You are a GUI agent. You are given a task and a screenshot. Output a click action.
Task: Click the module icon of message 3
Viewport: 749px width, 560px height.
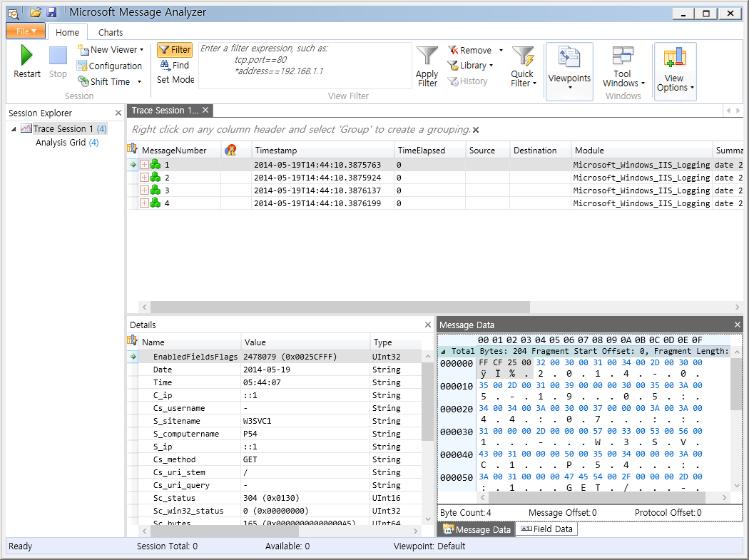point(156,190)
